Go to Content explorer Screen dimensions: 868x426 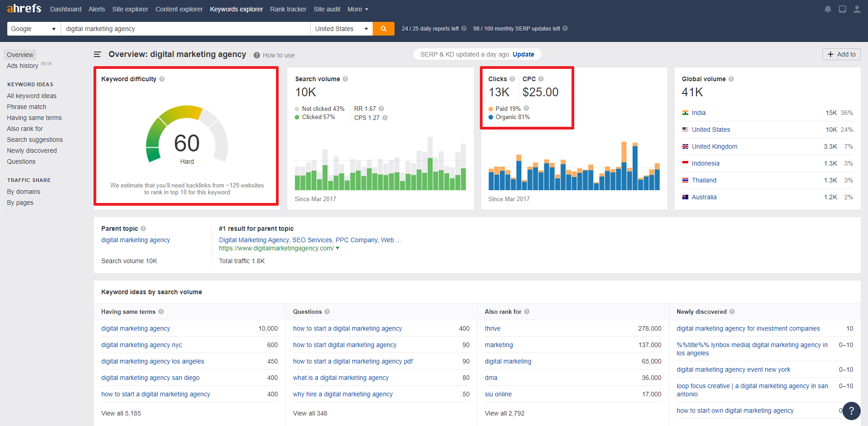pyautogui.click(x=179, y=9)
